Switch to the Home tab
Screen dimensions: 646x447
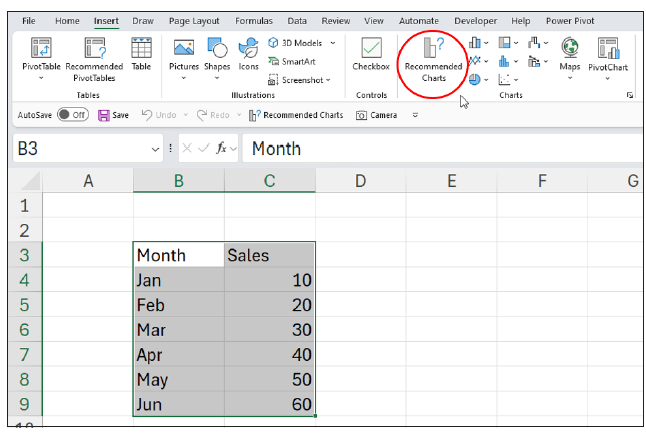point(67,21)
